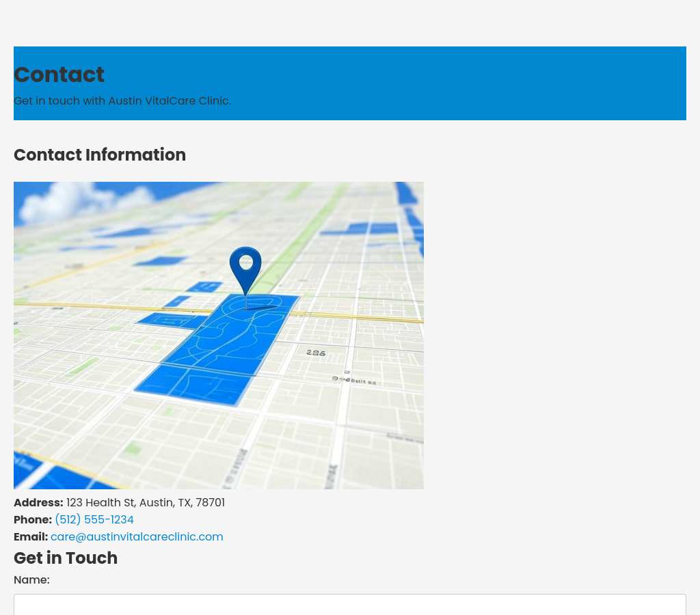The height and width of the screenshot is (615, 700).
Task: Click the blue location pin on the map
Action: click(x=245, y=268)
